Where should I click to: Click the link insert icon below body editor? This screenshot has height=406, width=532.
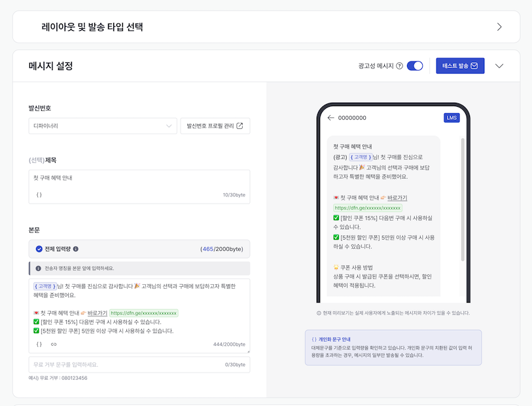tap(54, 344)
